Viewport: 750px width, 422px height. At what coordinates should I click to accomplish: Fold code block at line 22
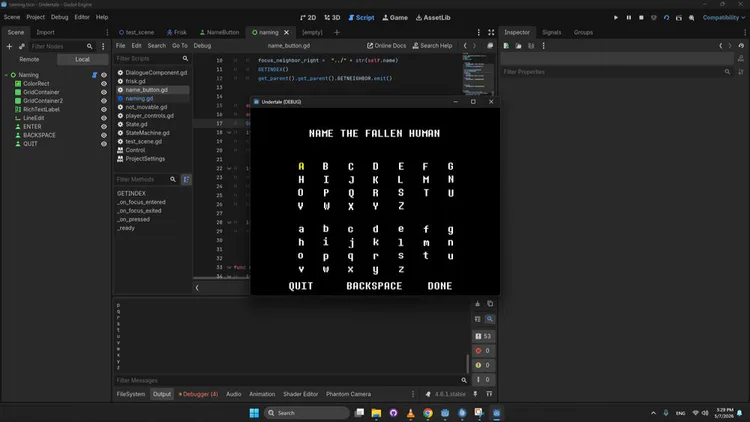tap(229, 168)
